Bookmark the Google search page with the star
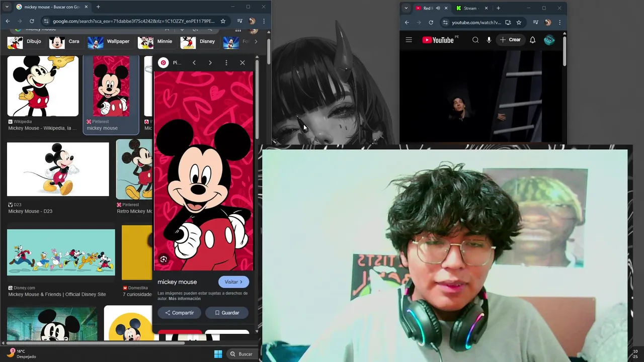Screen dimensions: 644x362 223,21
